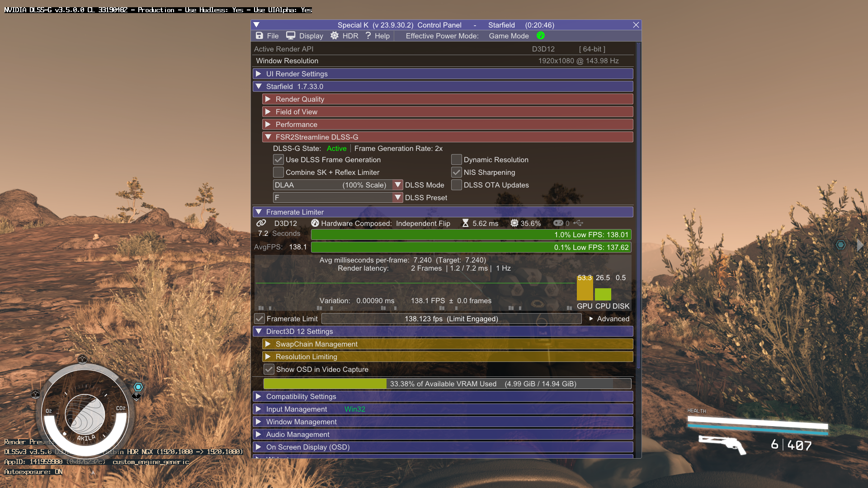Toggle NIS Sharpening checkbox

[457, 173]
